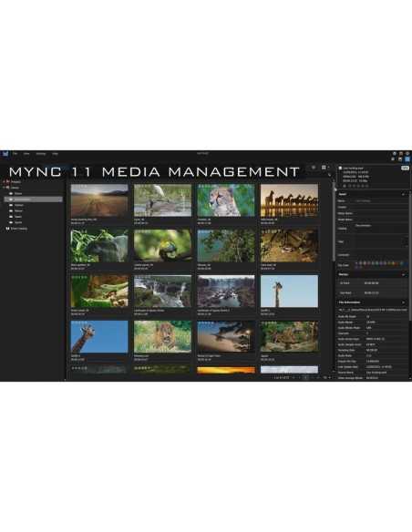Collapse the Library tree node
This screenshot has height=532, width=412.
pyautogui.click(x=4, y=188)
